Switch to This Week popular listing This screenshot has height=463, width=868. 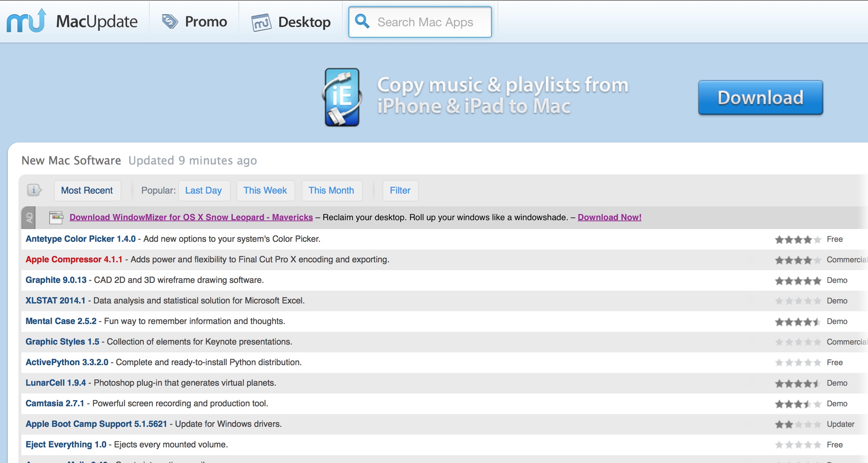265,190
